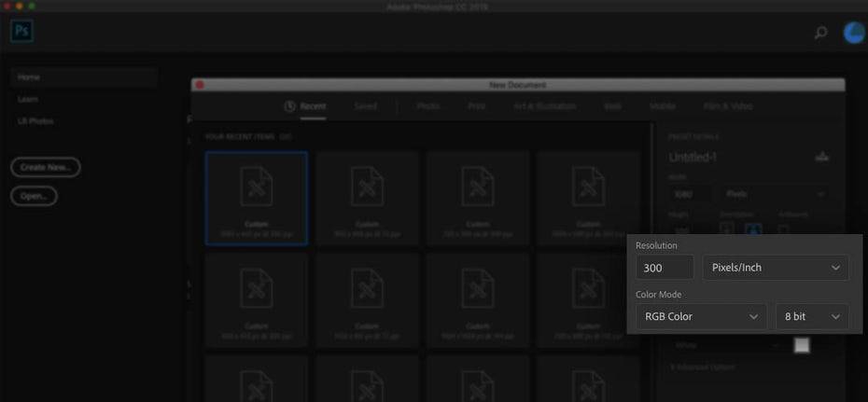Click the Open... button
Viewport: 868px width, 402px height.
pos(34,196)
